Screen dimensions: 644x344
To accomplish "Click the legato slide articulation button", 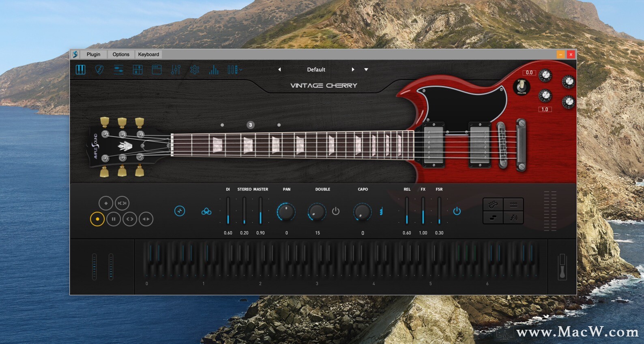I will 122,203.
